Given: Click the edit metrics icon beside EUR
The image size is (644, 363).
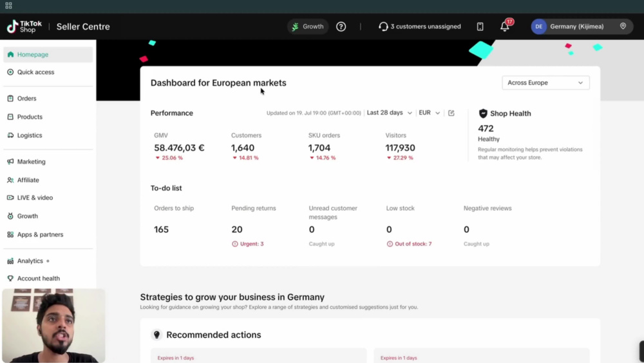Looking at the screenshot, I should [451, 113].
